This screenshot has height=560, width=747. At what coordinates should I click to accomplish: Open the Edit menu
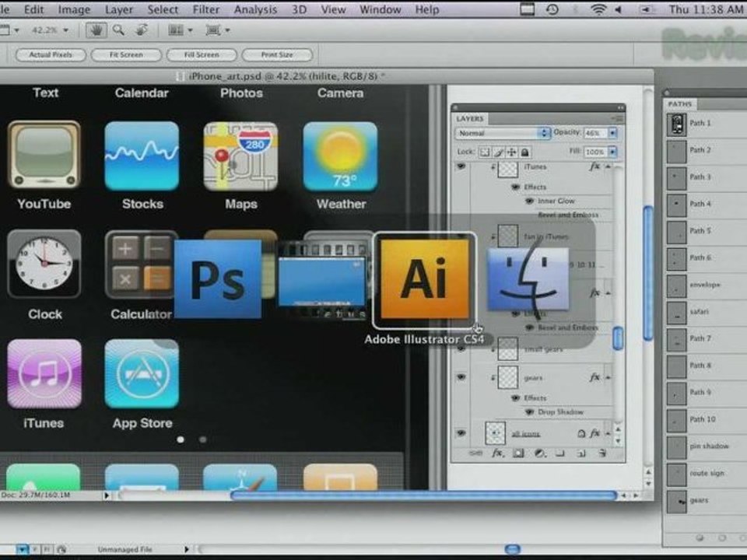[x=33, y=9]
